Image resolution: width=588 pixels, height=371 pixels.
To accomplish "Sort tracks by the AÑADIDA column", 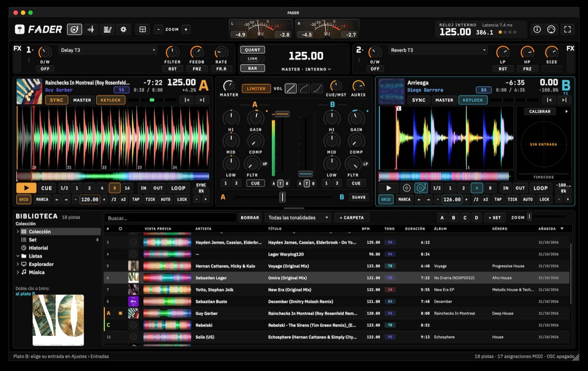I will coord(551,229).
